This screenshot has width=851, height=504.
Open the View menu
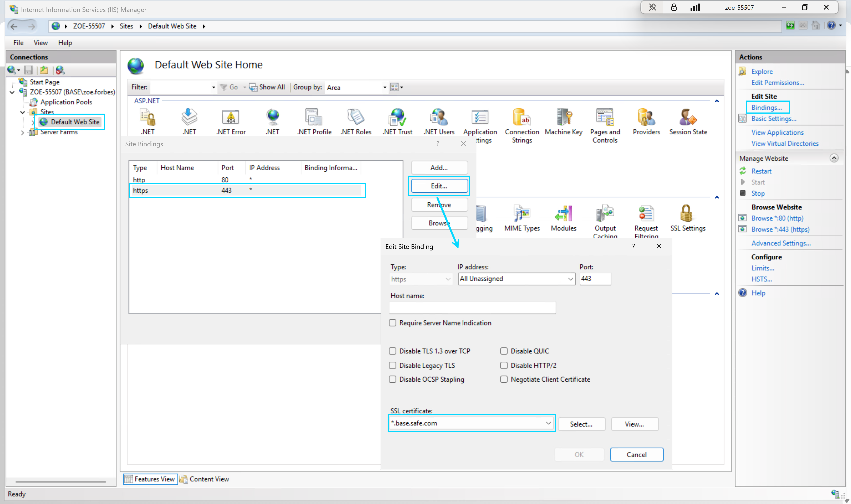[40, 43]
